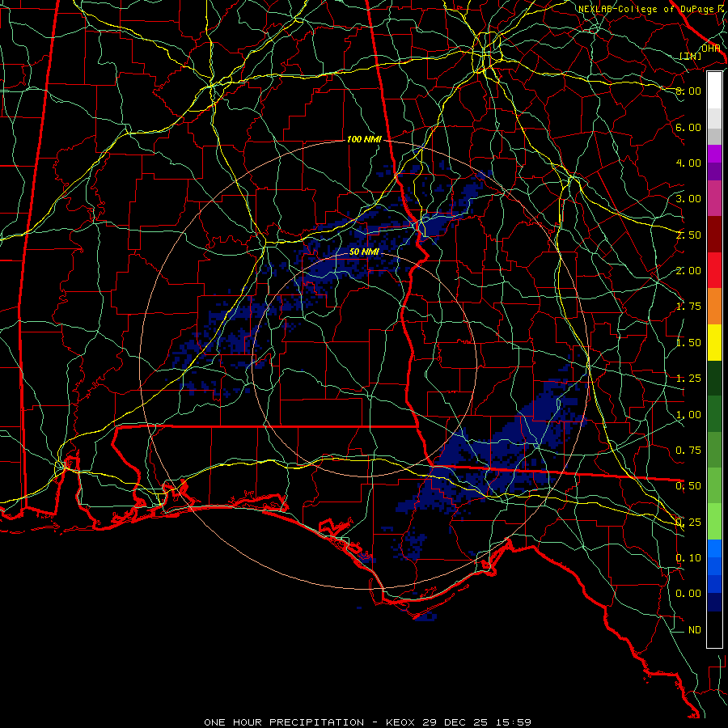The width and height of the screenshot is (728, 728).
Task: Pick the white 8.00 legend swatch
Action: click(x=714, y=91)
